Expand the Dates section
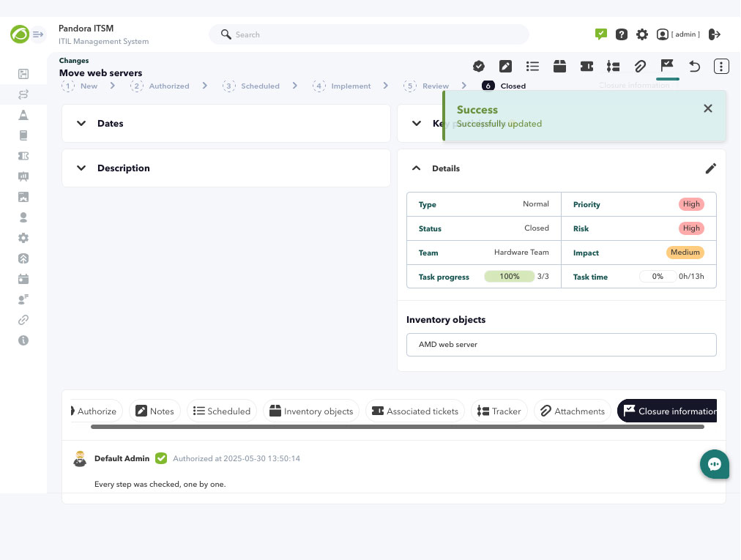 click(x=81, y=123)
